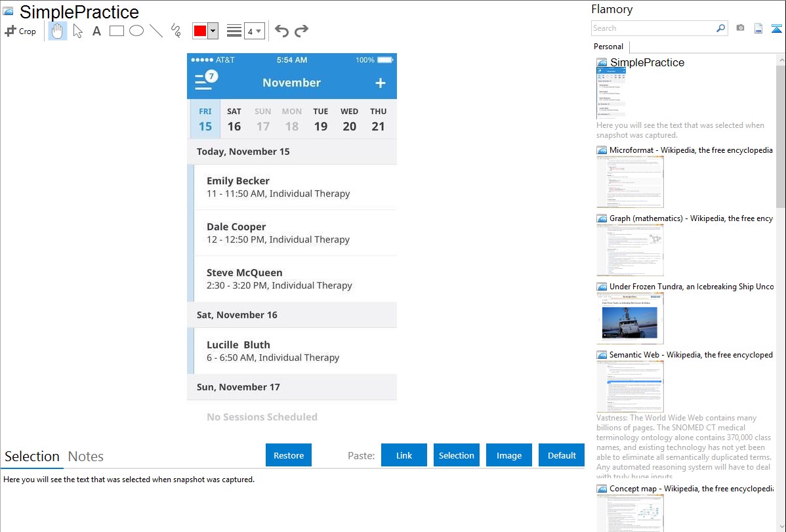Select Sunday 17 in the week strip
Image resolution: width=786 pixels, height=532 pixels.
pos(262,119)
